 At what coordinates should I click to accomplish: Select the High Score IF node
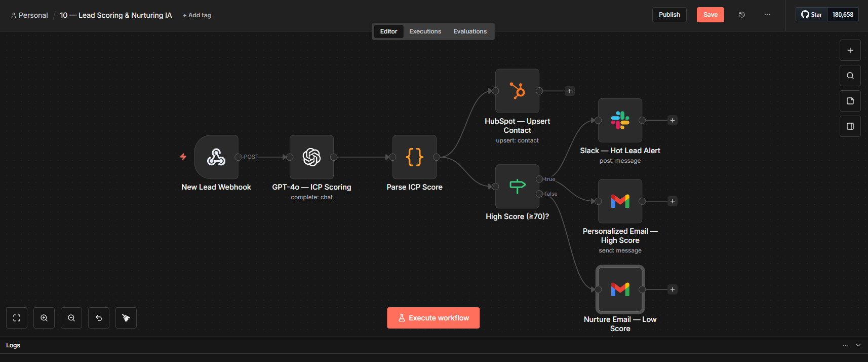point(517,186)
